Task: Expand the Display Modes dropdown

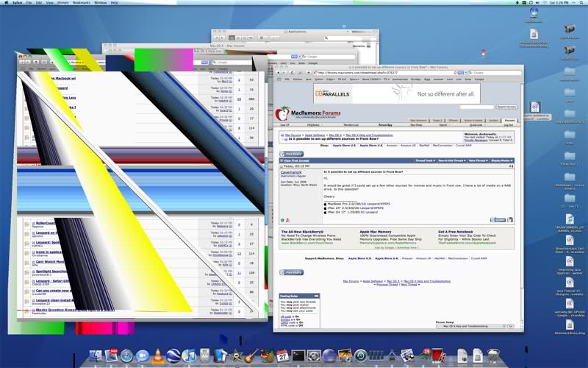Action: tap(502, 160)
